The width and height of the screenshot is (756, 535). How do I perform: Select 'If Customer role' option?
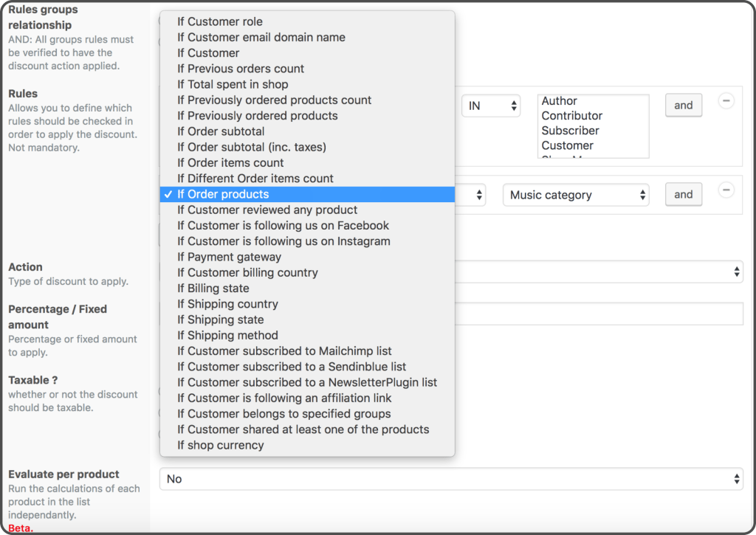pyautogui.click(x=220, y=21)
